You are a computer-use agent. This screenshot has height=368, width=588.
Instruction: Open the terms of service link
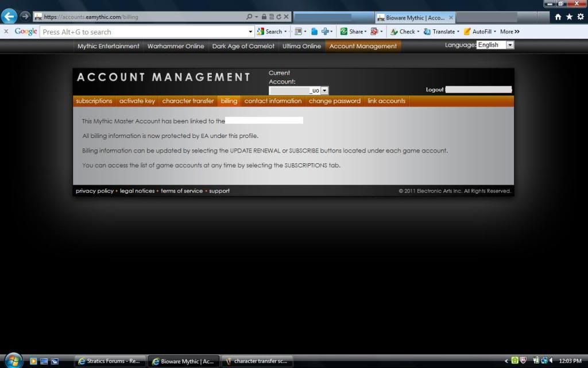pos(182,191)
